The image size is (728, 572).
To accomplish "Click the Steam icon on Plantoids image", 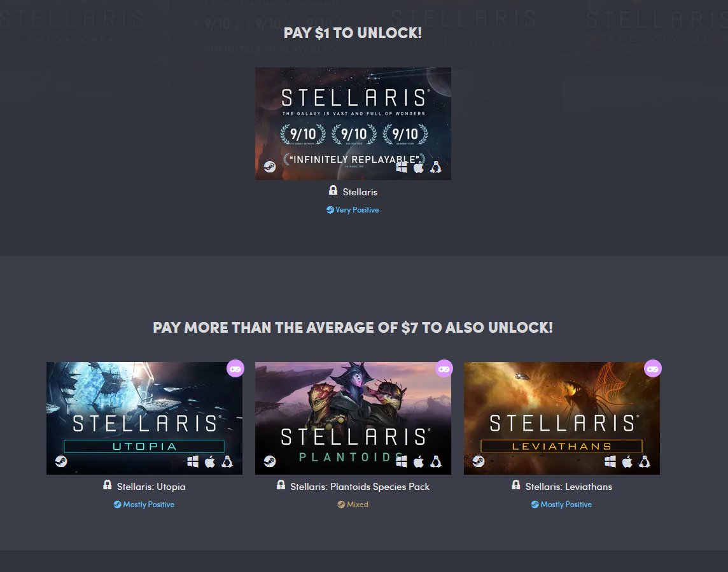I will (270, 461).
